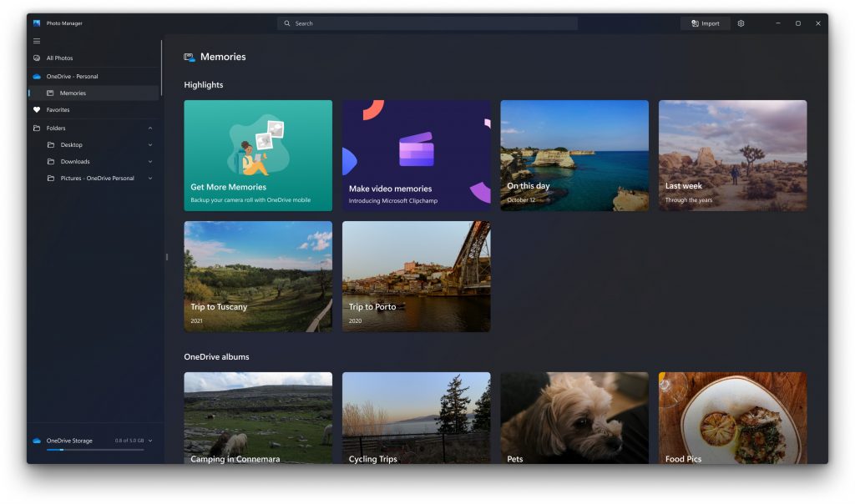Click the Import button
855x504 pixels.
click(x=705, y=23)
